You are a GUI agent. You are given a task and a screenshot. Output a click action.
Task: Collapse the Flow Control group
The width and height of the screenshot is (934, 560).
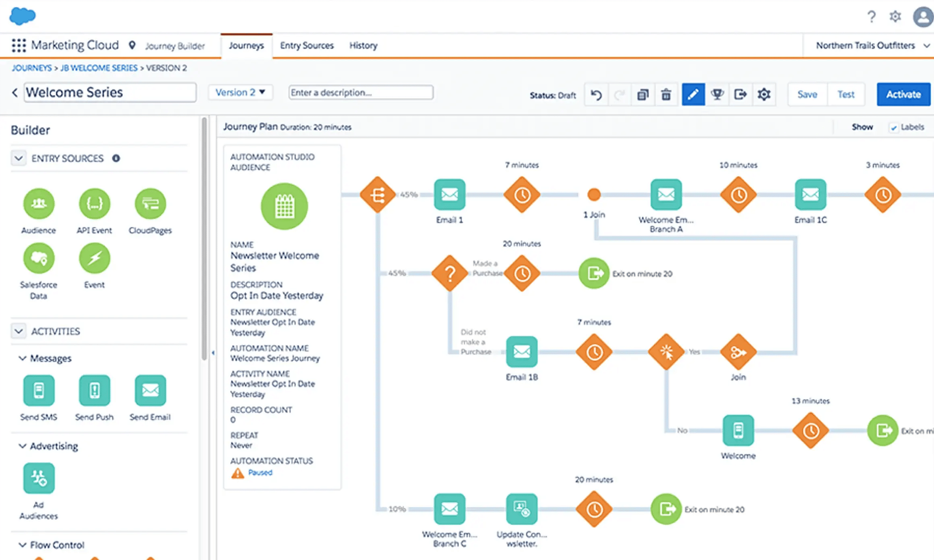(x=22, y=545)
